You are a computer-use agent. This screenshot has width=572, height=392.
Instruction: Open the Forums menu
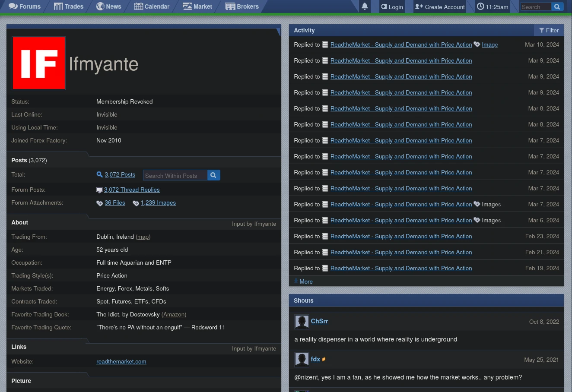pyautogui.click(x=25, y=6)
